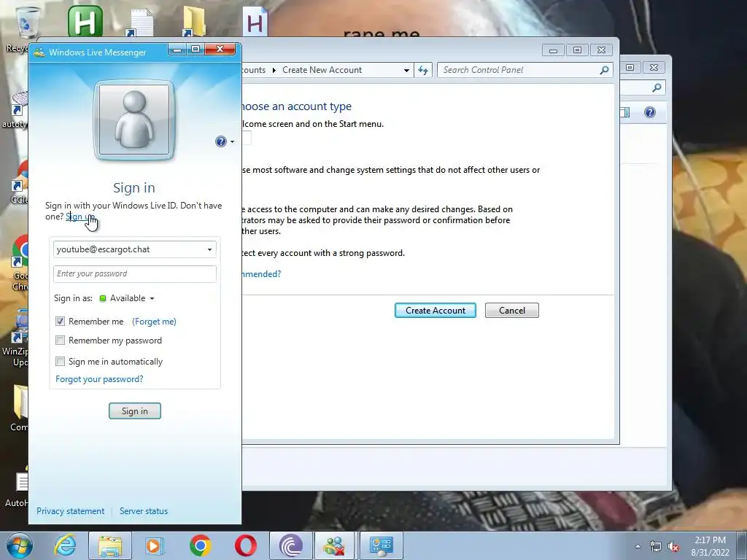Open the text document shortcut desktop icon

140,22
